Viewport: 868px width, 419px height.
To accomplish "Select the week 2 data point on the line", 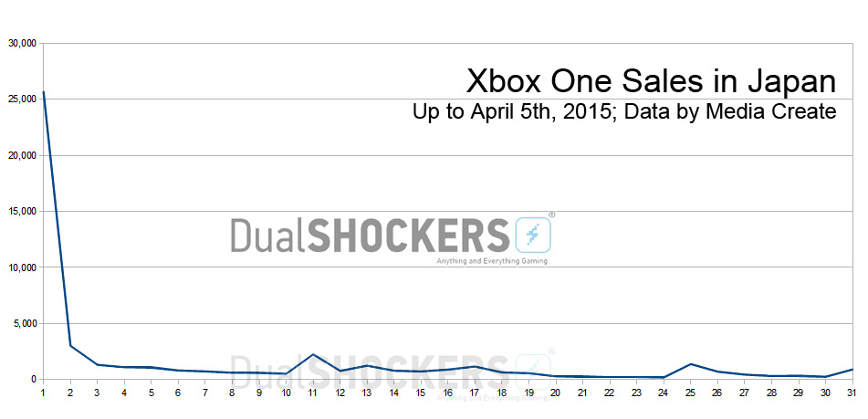I will [x=70, y=345].
